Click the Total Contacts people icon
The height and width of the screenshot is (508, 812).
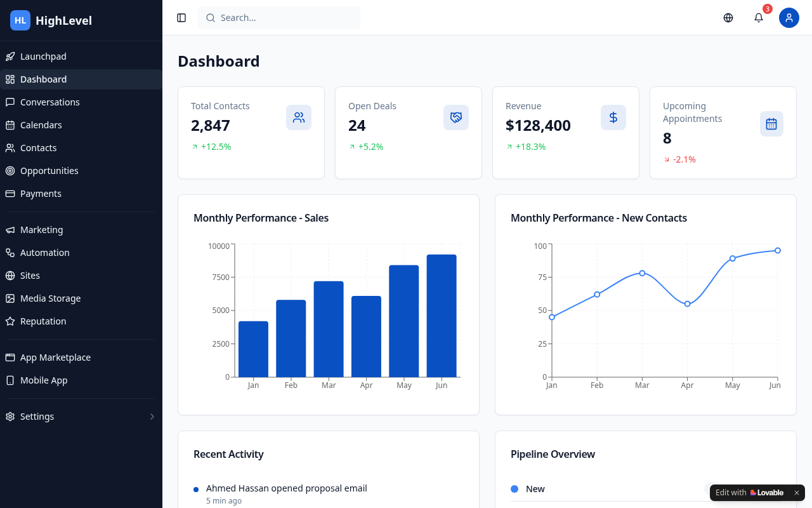(299, 117)
